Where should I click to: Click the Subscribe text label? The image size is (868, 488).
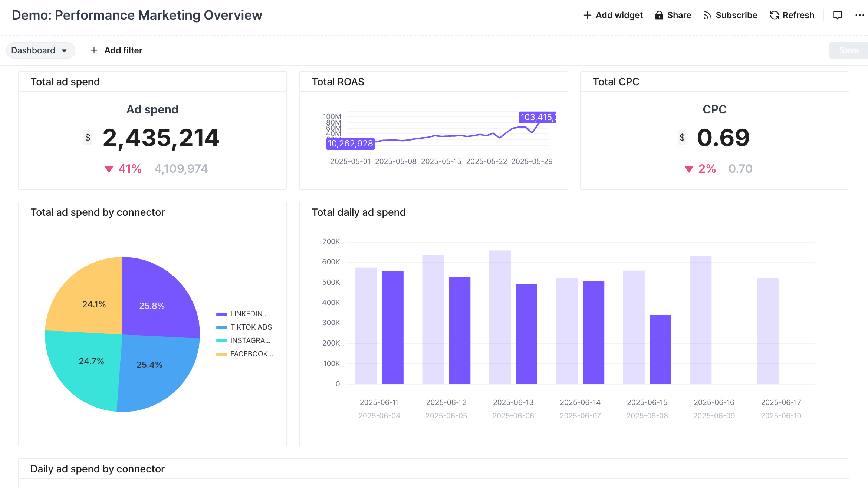pyautogui.click(x=736, y=15)
